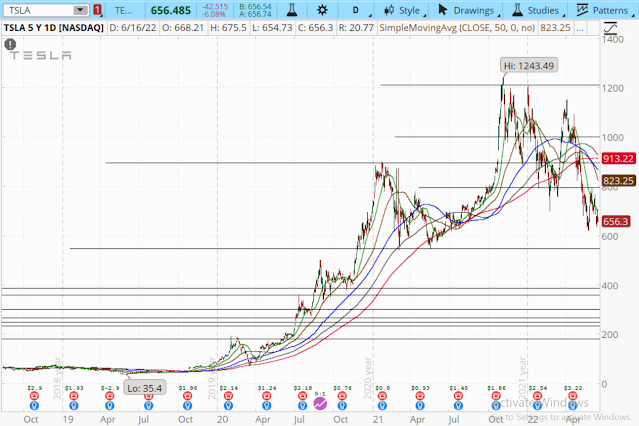Click the last price 656.485
The image size is (639, 426).
[170, 11]
